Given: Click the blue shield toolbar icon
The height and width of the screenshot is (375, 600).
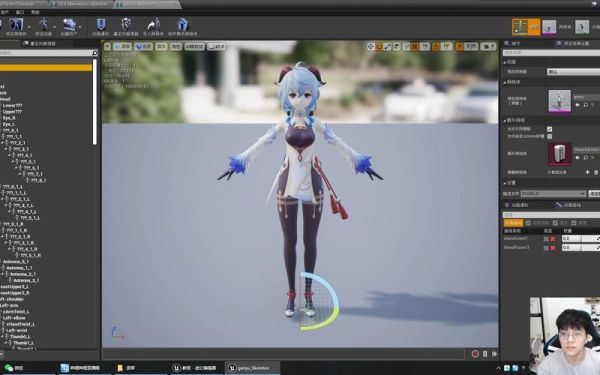Looking at the screenshot, I should coord(101,25).
